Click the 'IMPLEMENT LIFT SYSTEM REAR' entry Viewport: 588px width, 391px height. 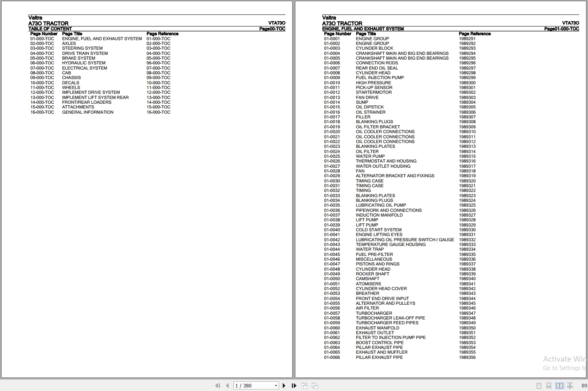click(95, 97)
